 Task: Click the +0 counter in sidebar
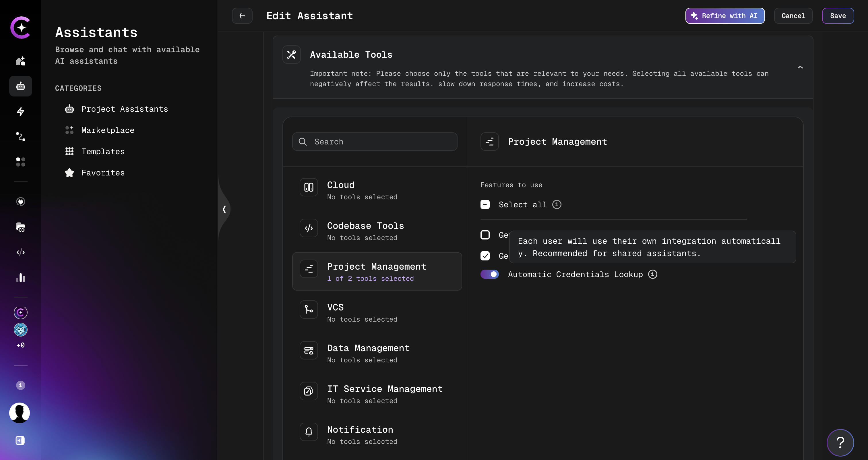point(21,345)
